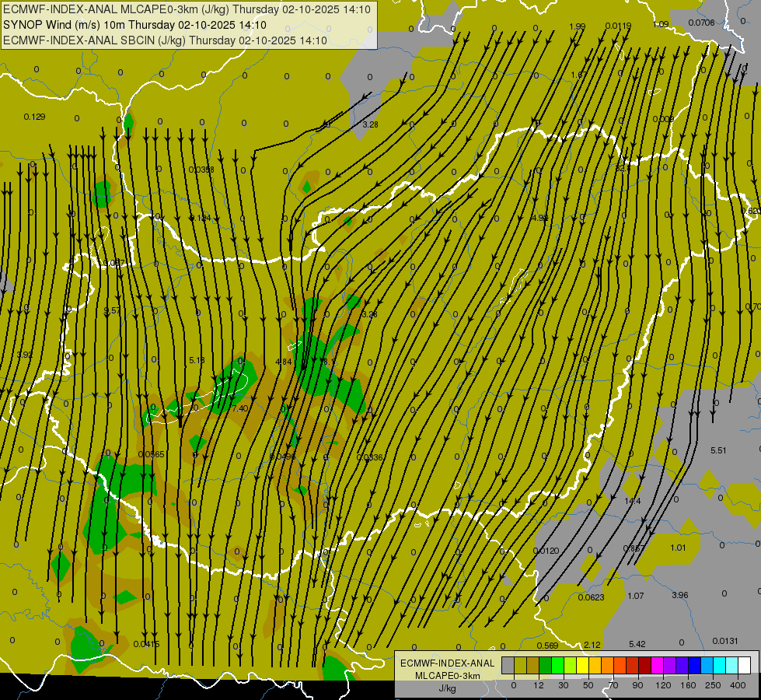Click legend scale label 50
Viewport: 761px width, 700px height.
tap(588, 685)
